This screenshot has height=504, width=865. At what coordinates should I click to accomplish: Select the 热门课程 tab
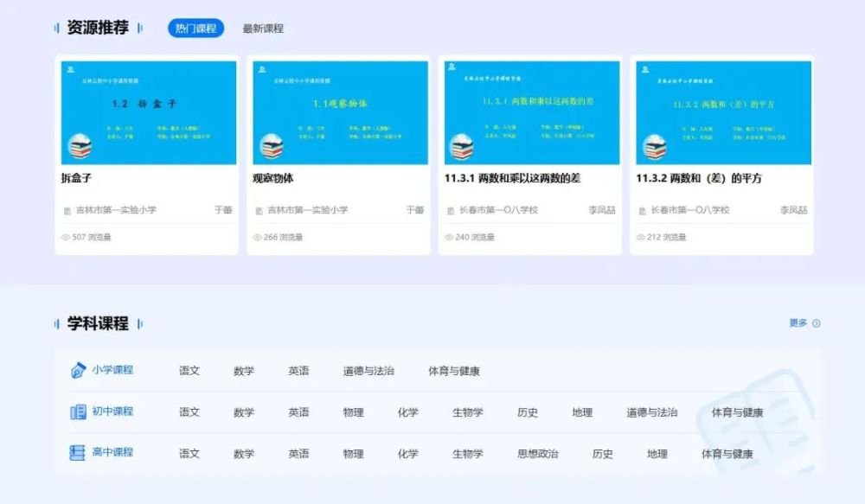coord(195,29)
